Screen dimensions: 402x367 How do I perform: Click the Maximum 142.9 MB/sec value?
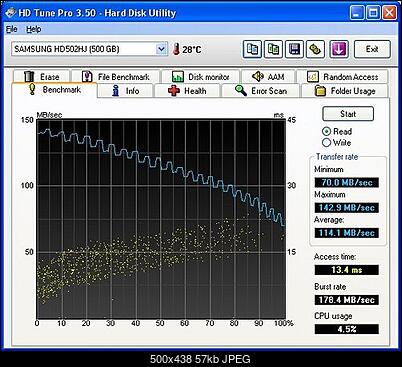click(x=347, y=208)
